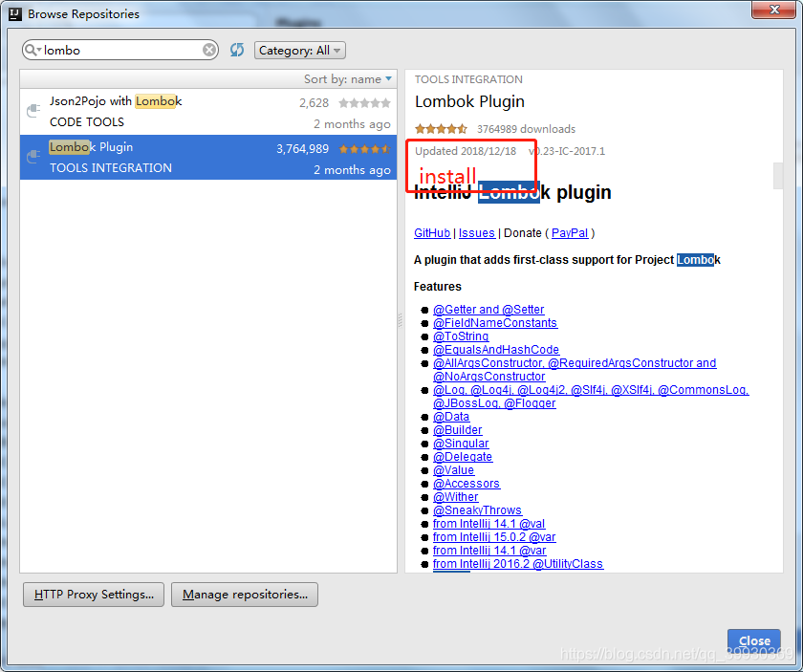Open the @Value link
Viewport: 803px width, 672px height.
pos(454,469)
